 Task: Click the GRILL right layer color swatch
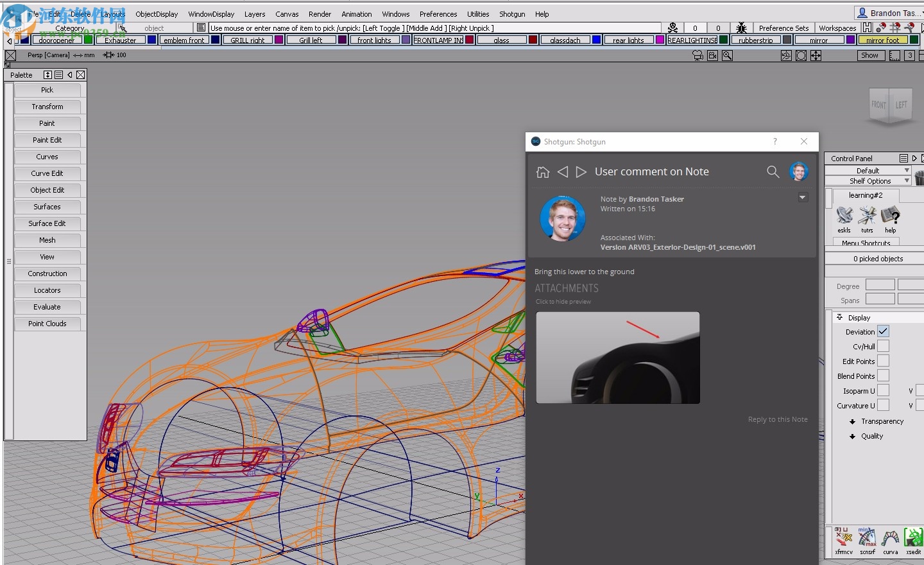[279, 40]
